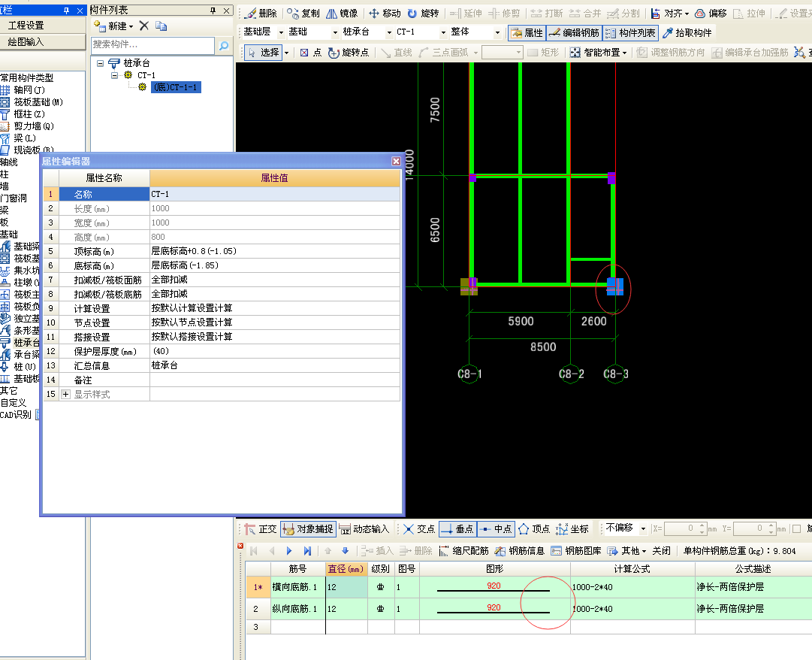Open the 基础 category dropdown
Screen dimensions: 812x660
click(335, 32)
